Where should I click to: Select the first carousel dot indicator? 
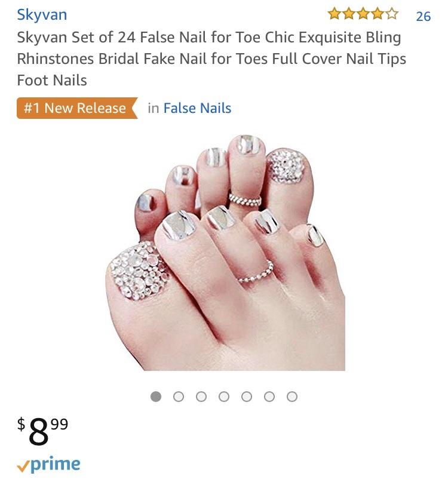(157, 395)
